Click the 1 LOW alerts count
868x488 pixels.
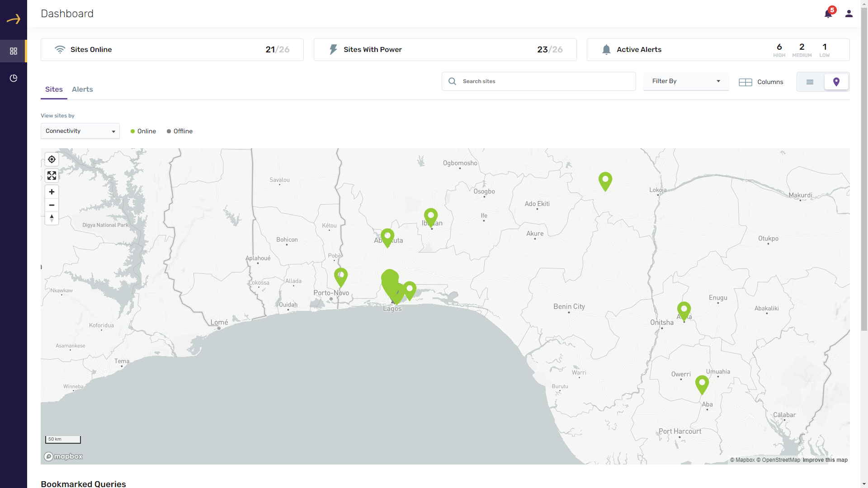pyautogui.click(x=824, y=50)
